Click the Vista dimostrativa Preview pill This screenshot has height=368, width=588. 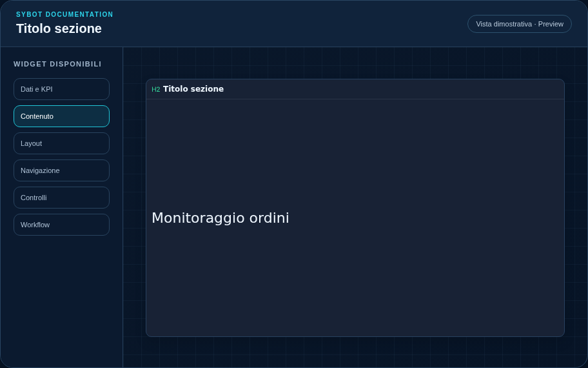click(520, 24)
